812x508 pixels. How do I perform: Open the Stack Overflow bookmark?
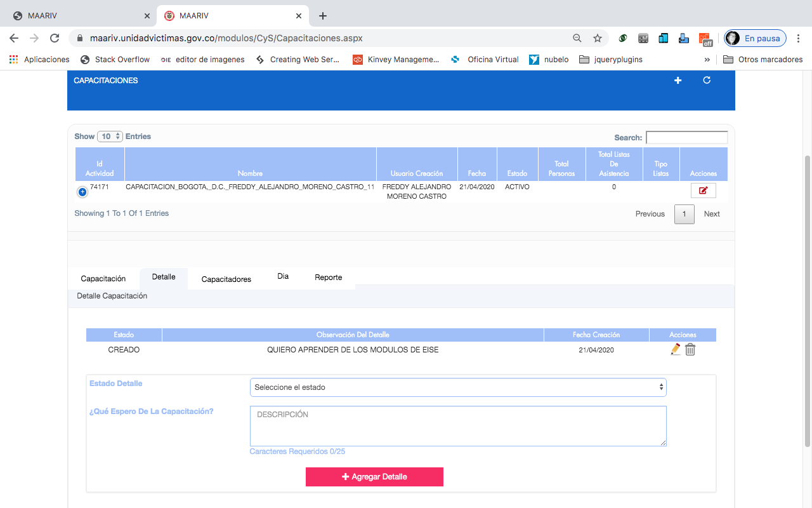(115, 60)
